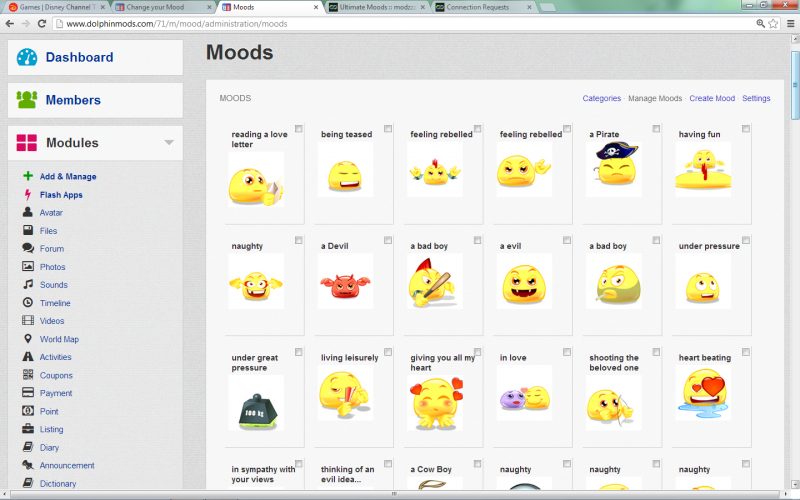
Task: Click the 'a Pirate' emoticon thumbnail
Action: coord(614,169)
